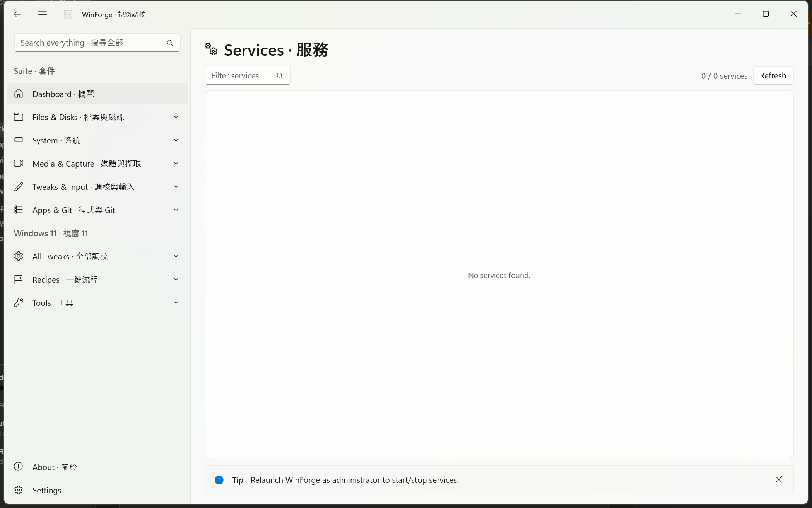Open Media & Capture navigation item

[97, 163]
